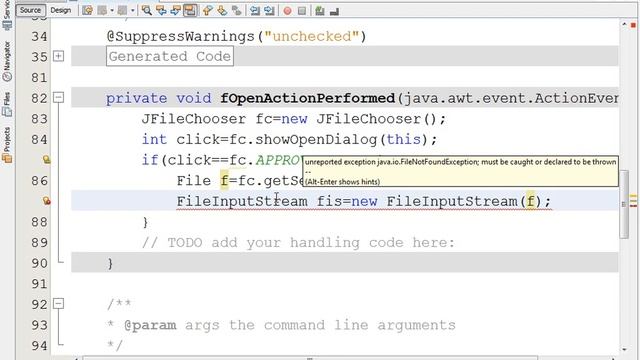Switch to the Design view tab
Viewport: 640px width, 360px height.
(x=60, y=10)
